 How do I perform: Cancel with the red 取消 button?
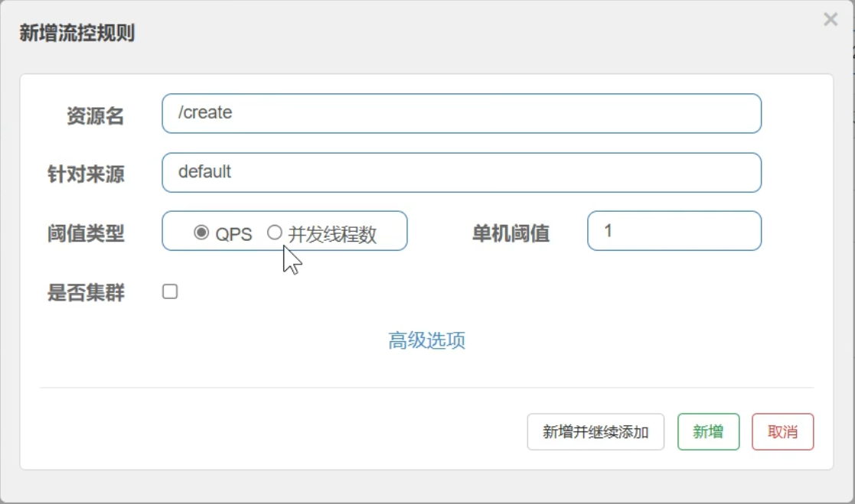click(782, 431)
